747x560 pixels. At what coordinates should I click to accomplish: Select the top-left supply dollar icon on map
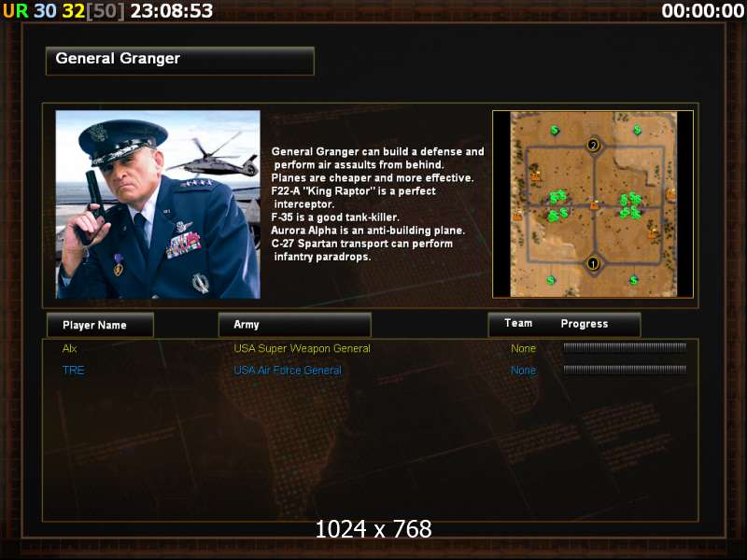click(x=555, y=130)
